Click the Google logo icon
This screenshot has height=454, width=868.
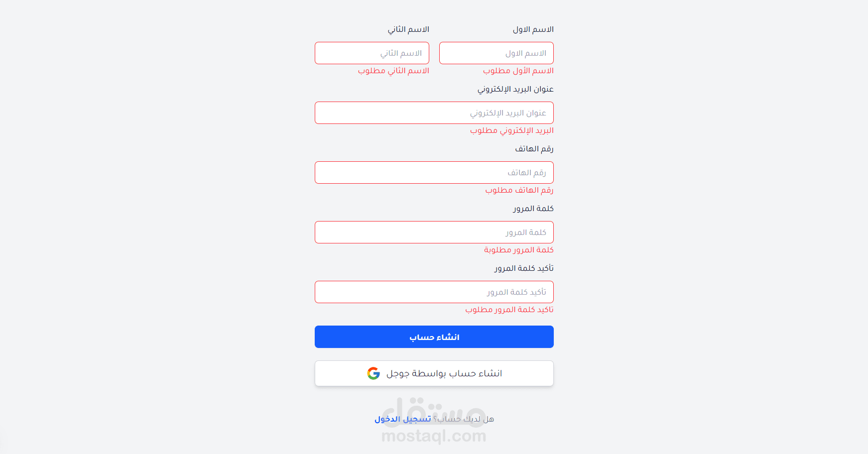tap(373, 373)
